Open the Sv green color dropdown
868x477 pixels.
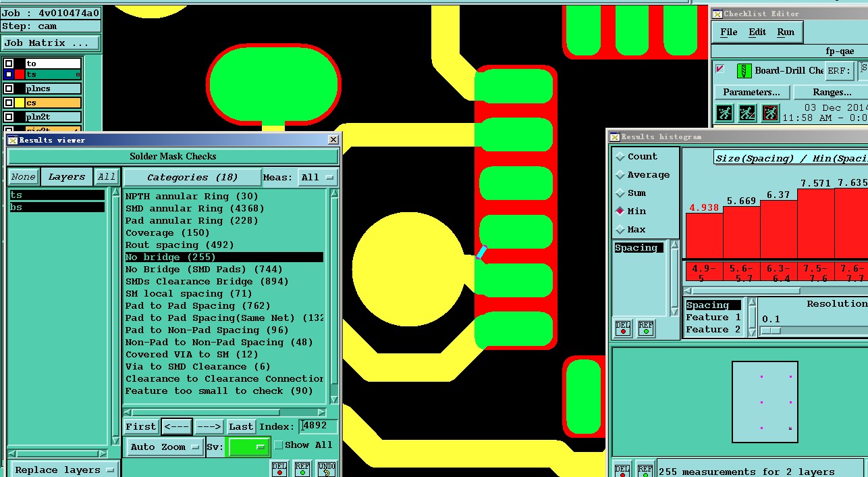(248, 447)
